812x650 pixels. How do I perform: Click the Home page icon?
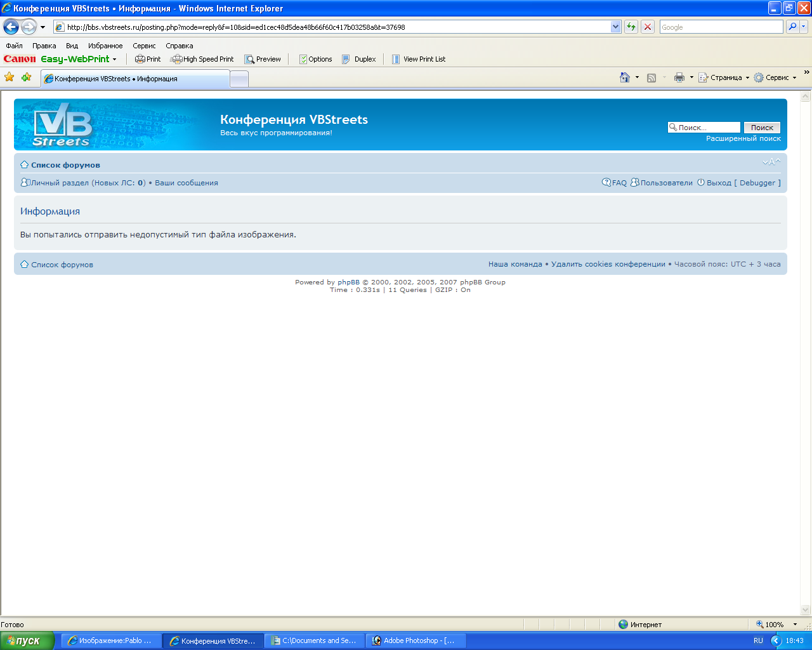[625, 77]
